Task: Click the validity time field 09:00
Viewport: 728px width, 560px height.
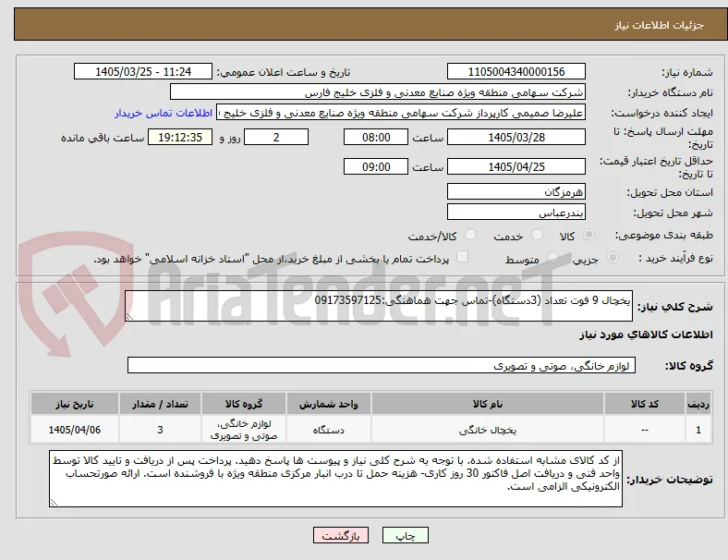Action: [376, 166]
